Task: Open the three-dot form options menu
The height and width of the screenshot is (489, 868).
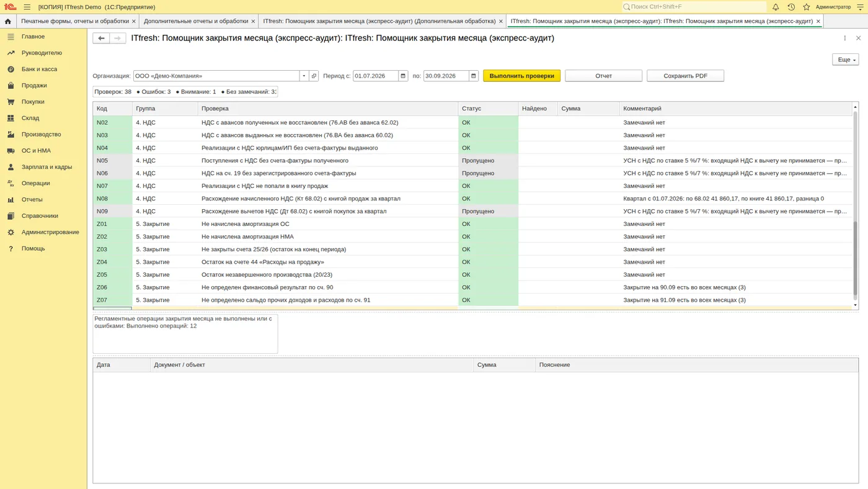Action: point(844,38)
